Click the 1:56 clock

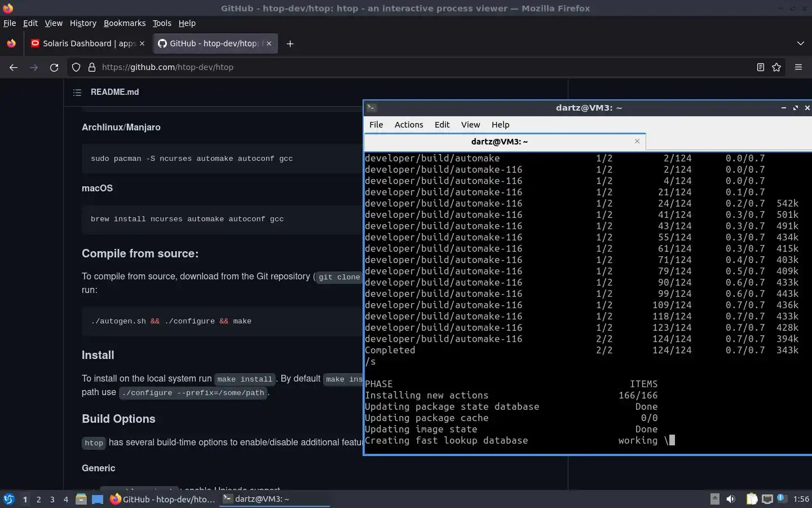click(801, 499)
